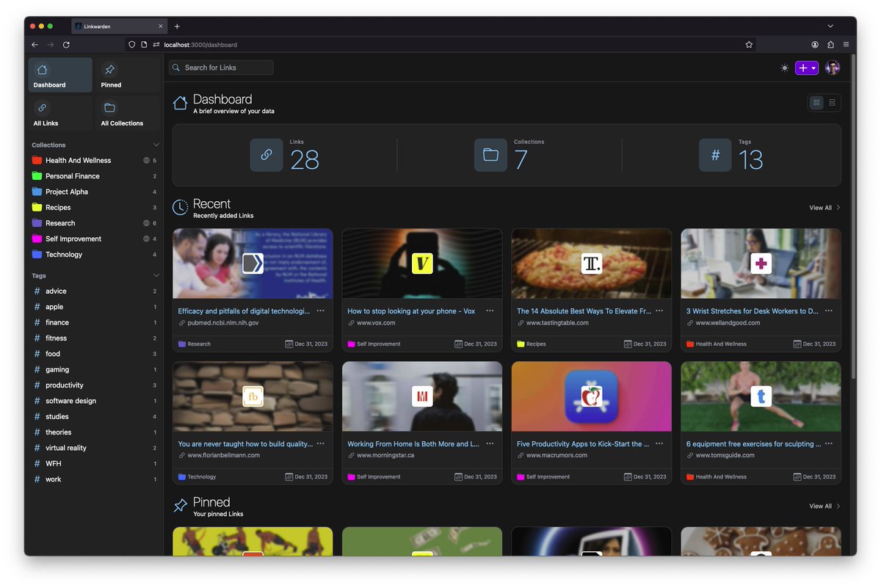Open more options for the macrumors link
Viewport: 881px width, 588px height.
pyautogui.click(x=659, y=443)
